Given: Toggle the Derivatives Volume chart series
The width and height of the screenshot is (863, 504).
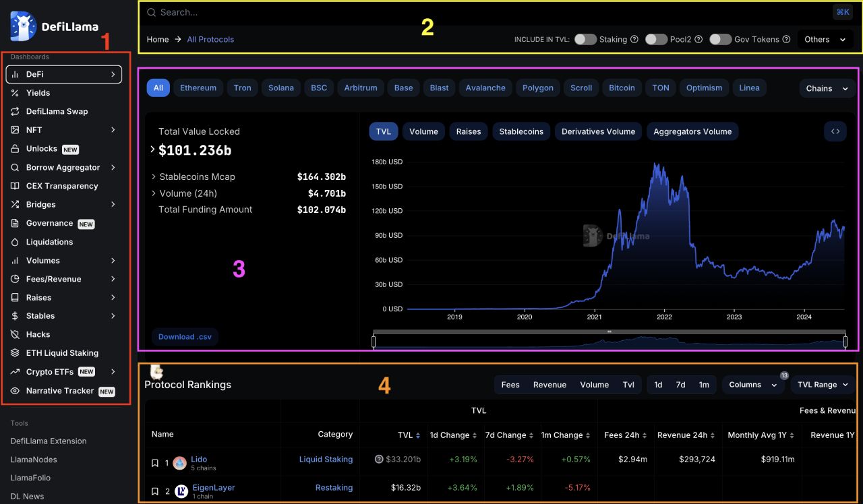Looking at the screenshot, I should pyautogui.click(x=599, y=131).
